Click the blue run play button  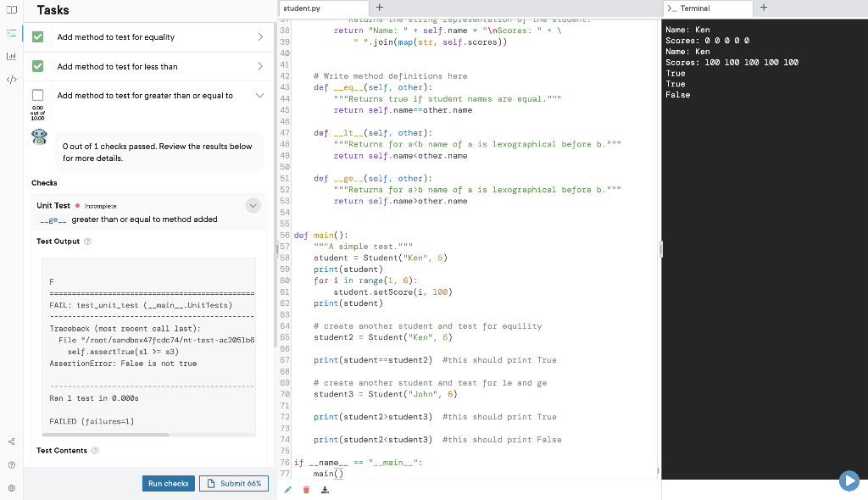pyautogui.click(x=849, y=481)
